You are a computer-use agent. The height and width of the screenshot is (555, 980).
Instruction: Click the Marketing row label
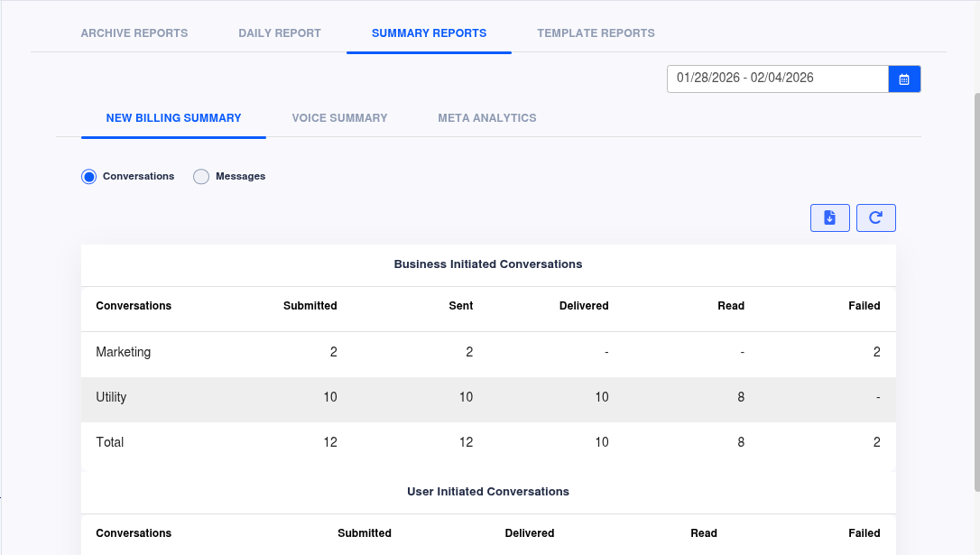123,352
